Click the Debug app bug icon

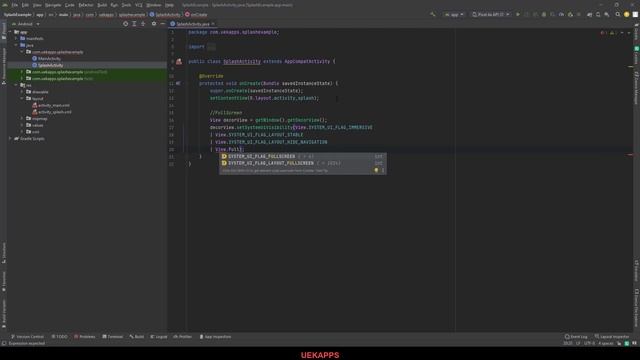544,14
